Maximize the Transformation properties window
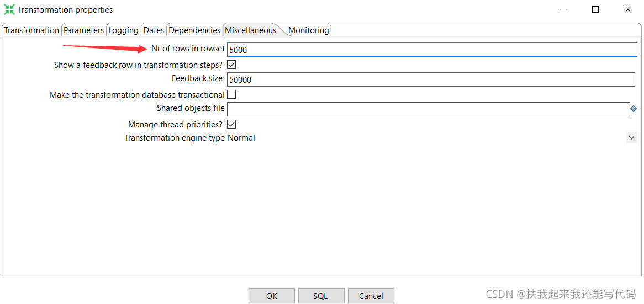The height and width of the screenshot is (304, 644). pos(595,9)
